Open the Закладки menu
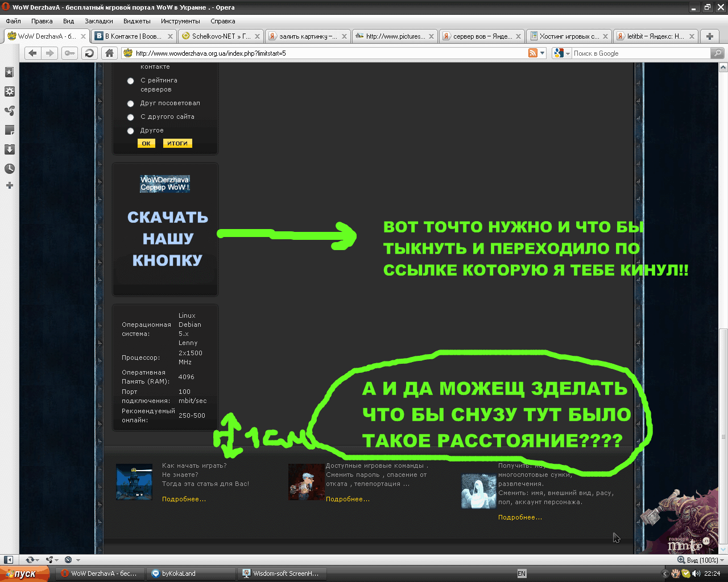This screenshot has height=582, width=728. 99,21
